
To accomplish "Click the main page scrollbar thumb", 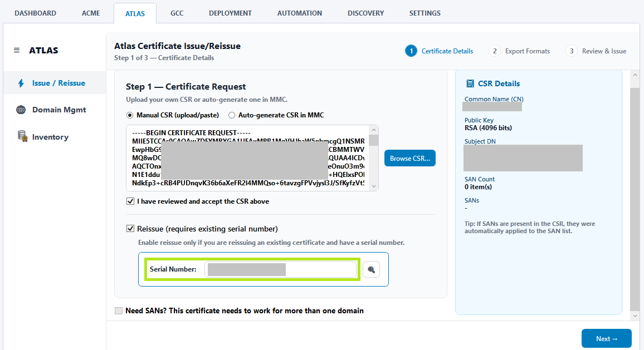I will point(635,199).
